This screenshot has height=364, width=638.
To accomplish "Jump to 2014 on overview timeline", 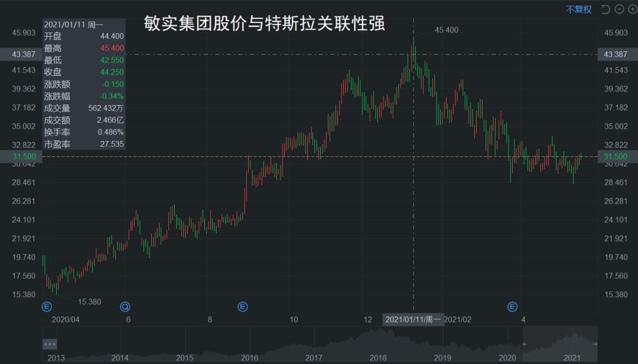I will click(119, 358).
